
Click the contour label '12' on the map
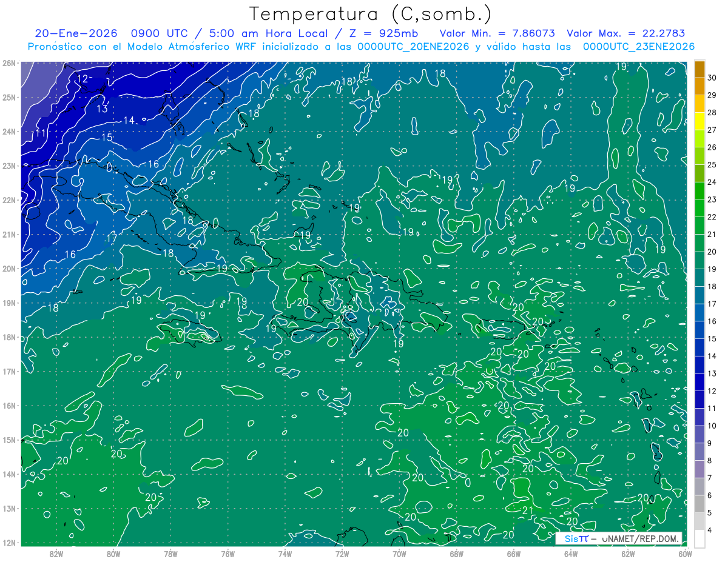tap(83, 78)
